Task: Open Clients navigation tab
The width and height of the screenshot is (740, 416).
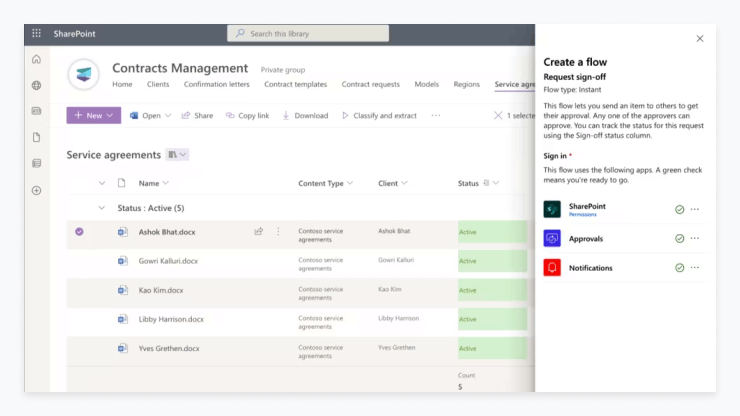Action: pyautogui.click(x=158, y=84)
